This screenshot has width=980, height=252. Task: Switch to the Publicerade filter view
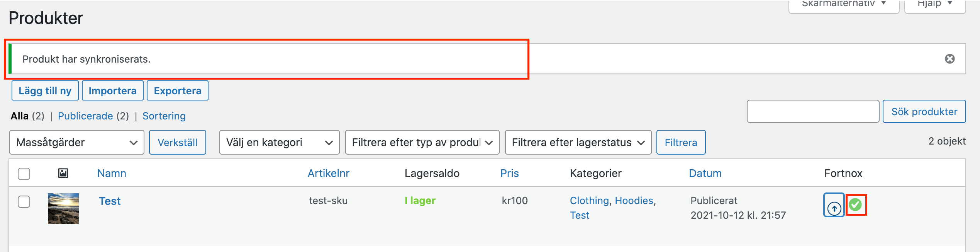[85, 116]
